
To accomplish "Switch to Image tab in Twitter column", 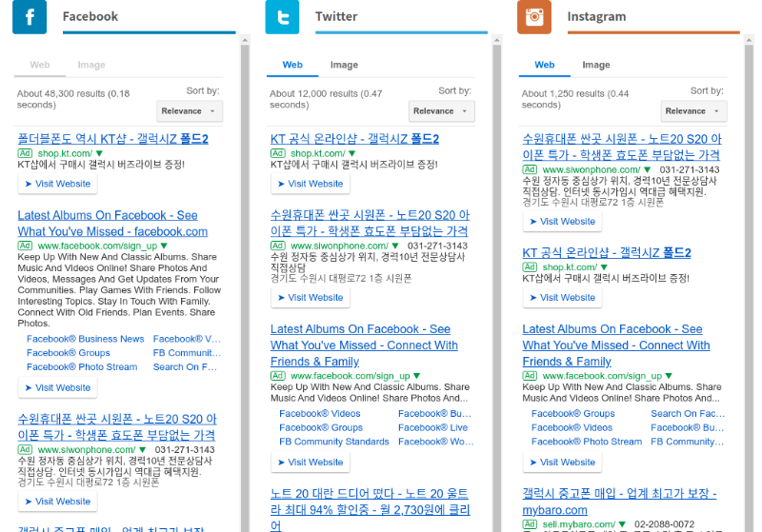I will tap(344, 65).
